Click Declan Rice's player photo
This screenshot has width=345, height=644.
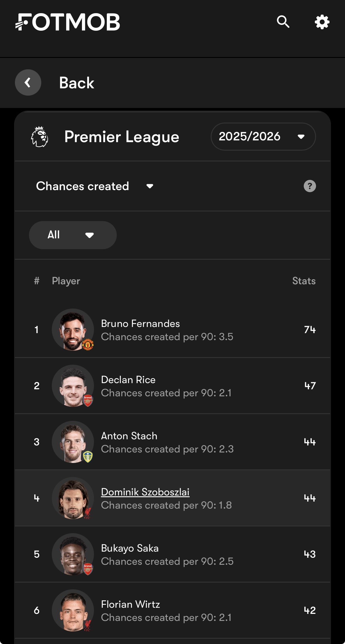[73, 386]
